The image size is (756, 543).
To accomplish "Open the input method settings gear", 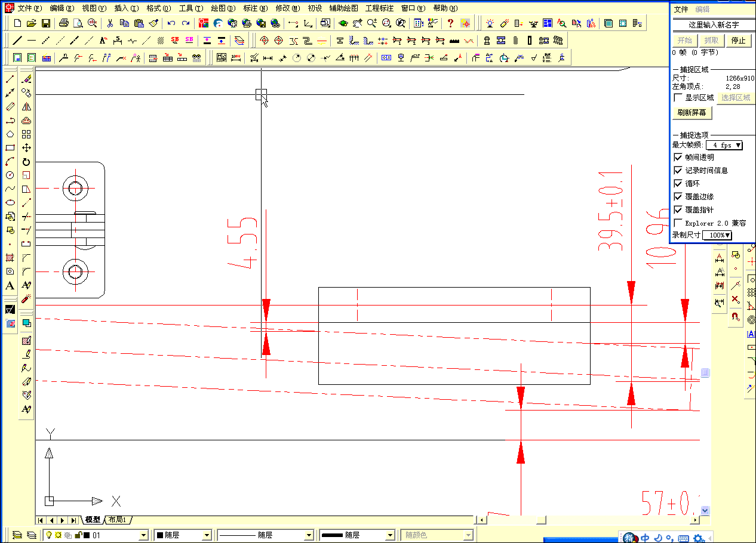I will click(697, 538).
